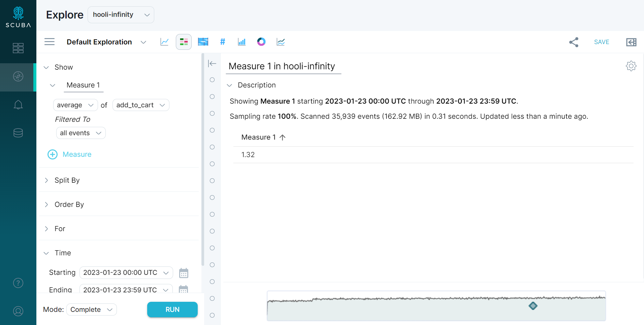Viewport: 644px width, 325px height.
Task: Open the all events filter dropdown
Action: click(x=81, y=133)
